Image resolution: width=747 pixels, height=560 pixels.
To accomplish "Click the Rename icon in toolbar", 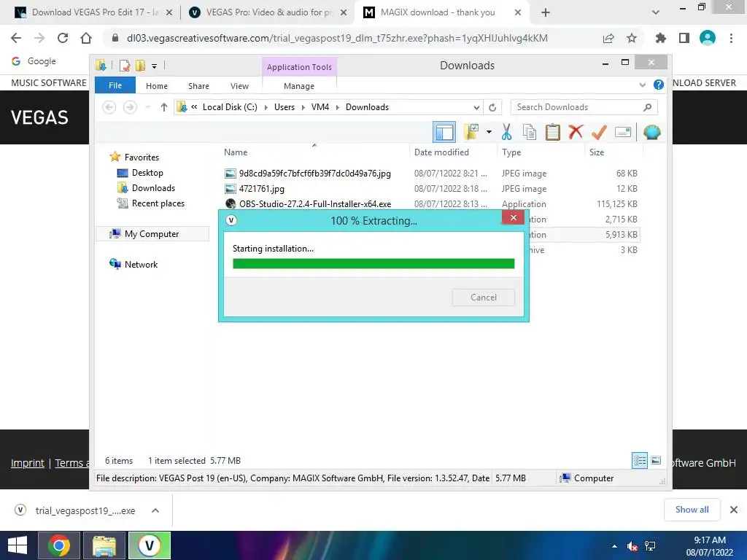I will tap(623, 132).
